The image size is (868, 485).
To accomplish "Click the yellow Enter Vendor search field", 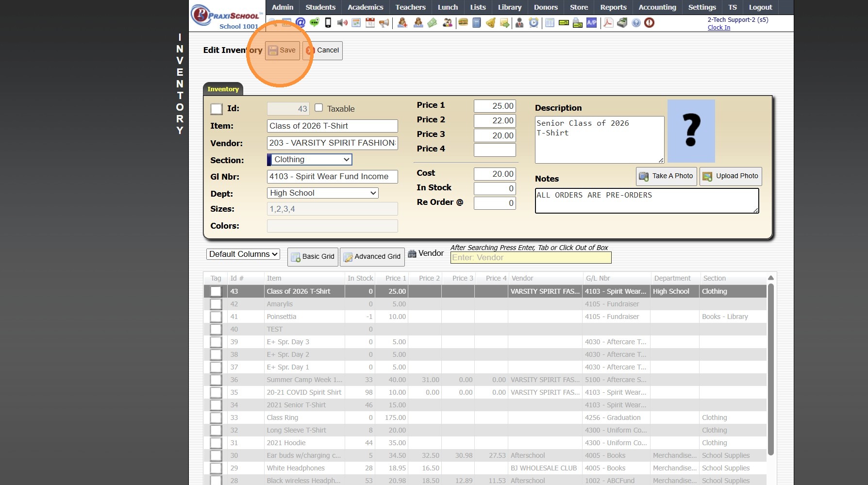I will (531, 258).
